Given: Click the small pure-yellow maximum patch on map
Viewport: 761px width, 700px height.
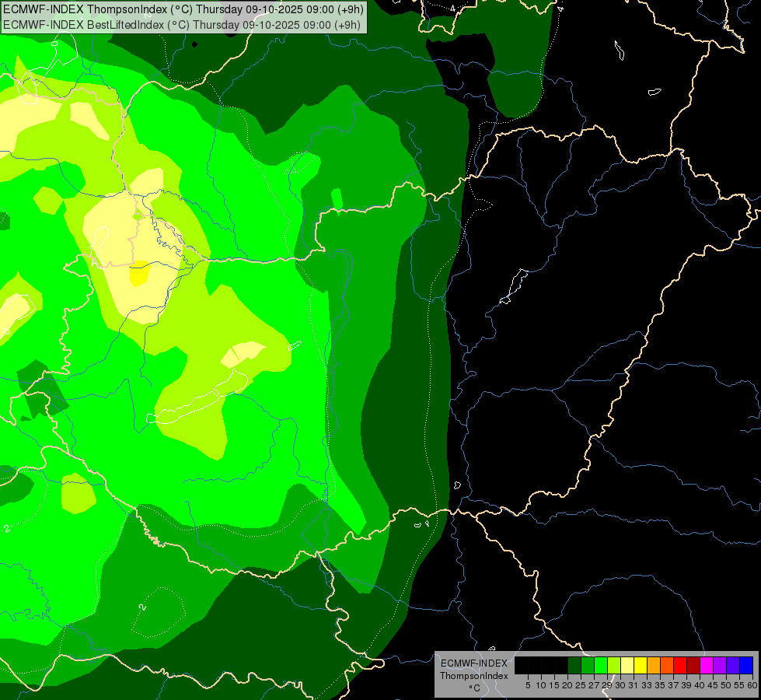Looking at the screenshot, I should pos(139,274).
